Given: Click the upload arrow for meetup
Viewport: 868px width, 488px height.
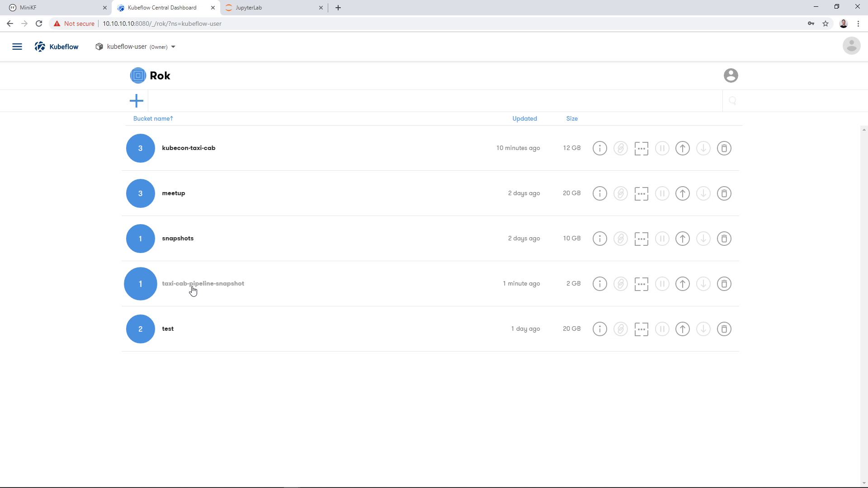Looking at the screenshot, I should point(683,193).
